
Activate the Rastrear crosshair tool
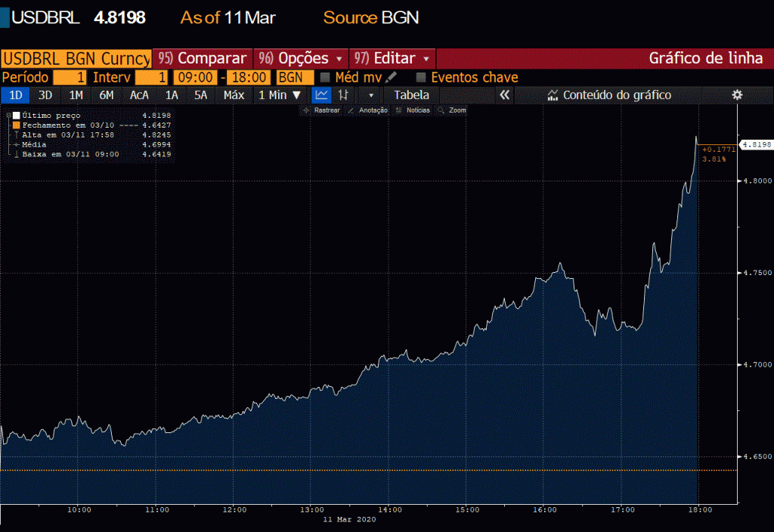tap(323, 110)
